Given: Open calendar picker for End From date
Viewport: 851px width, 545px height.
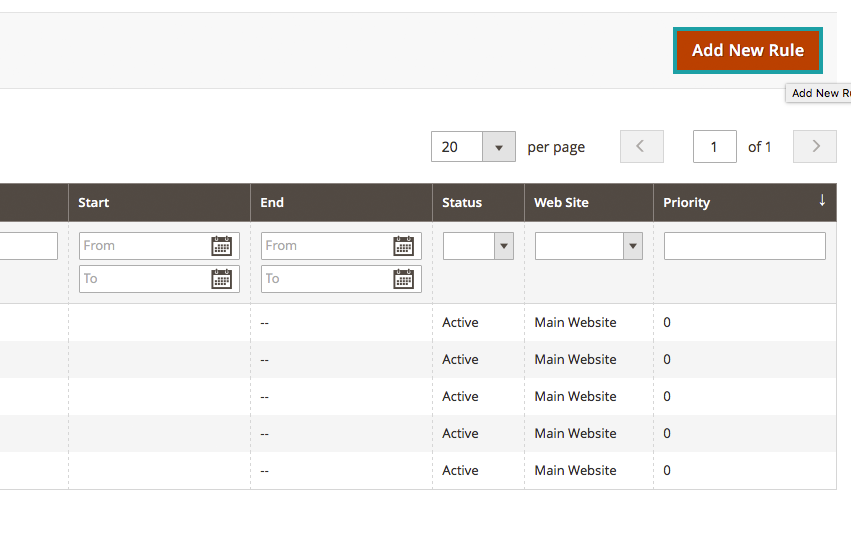Looking at the screenshot, I should (403, 246).
